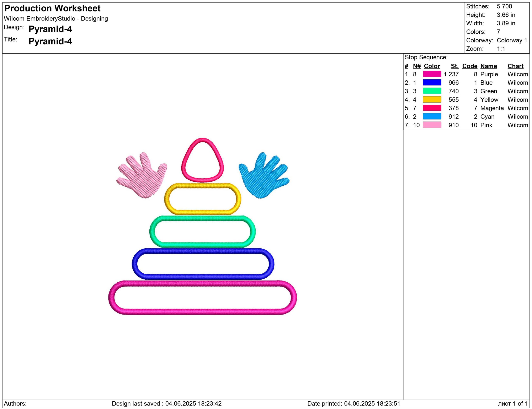This screenshot has width=532, height=409.
Task: Pick the Cyan color swatch
Action: (432, 116)
